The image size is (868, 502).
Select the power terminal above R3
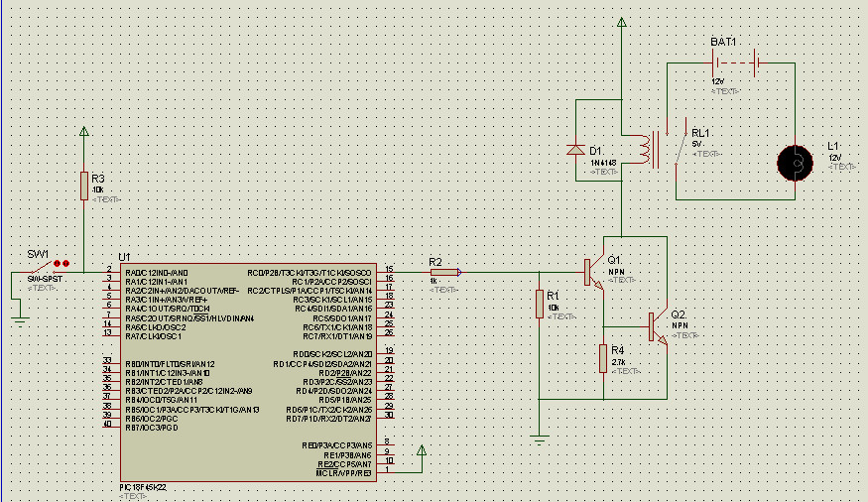pos(84,131)
